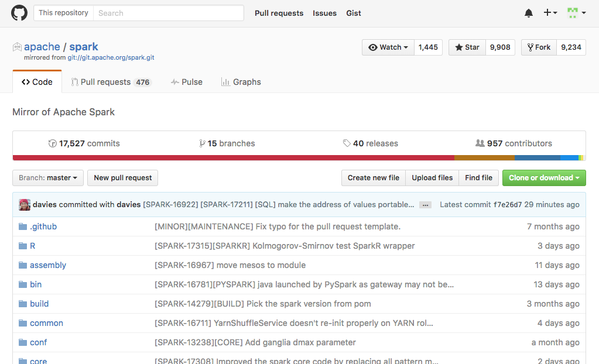Open the plus create-new dropdown

tap(550, 13)
